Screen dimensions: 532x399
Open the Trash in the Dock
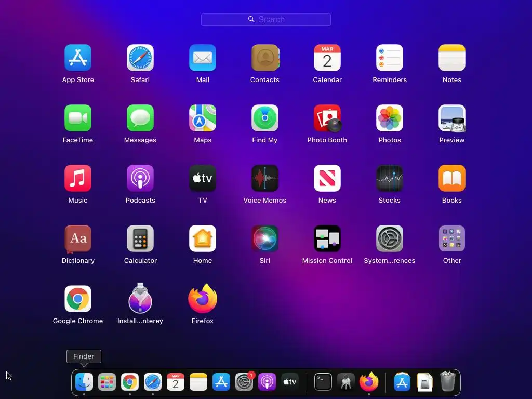(x=448, y=381)
